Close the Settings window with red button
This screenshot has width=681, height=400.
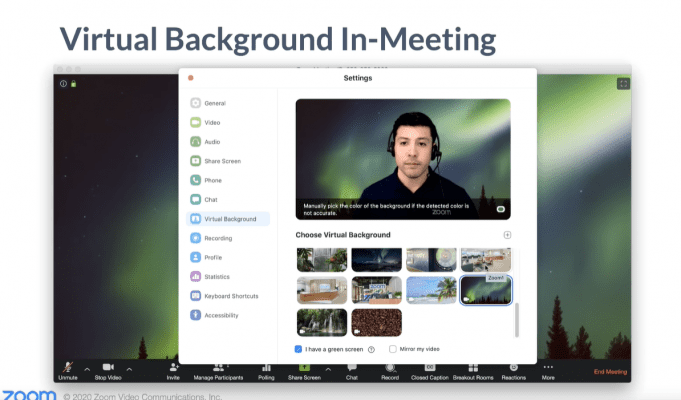[190, 78]
